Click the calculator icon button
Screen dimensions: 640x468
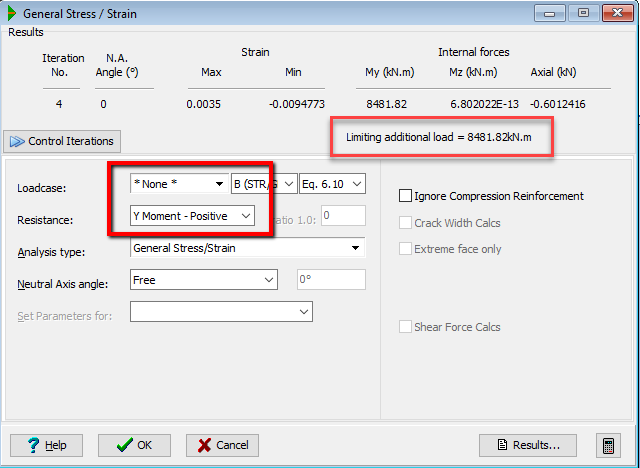point(608,445)
